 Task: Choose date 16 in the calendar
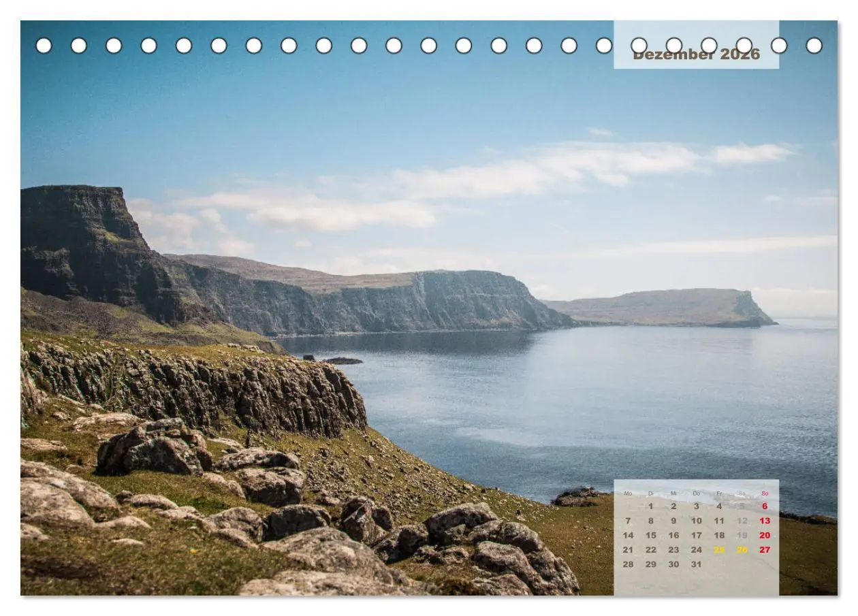673,535
